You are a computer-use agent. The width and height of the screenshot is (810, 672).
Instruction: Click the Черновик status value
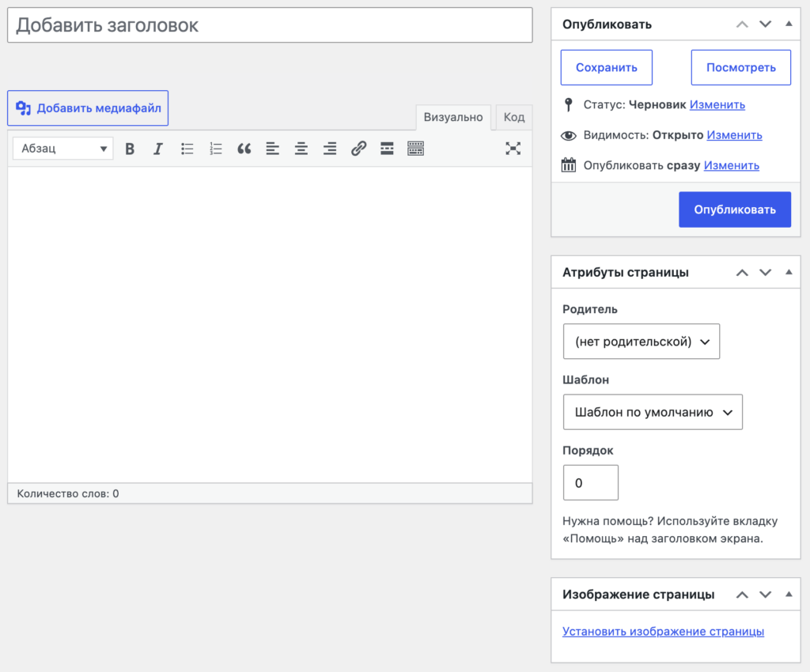click(657, 105)
